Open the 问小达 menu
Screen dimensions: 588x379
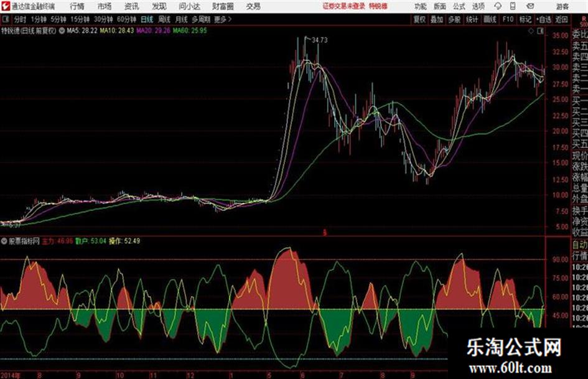[189, 6]
